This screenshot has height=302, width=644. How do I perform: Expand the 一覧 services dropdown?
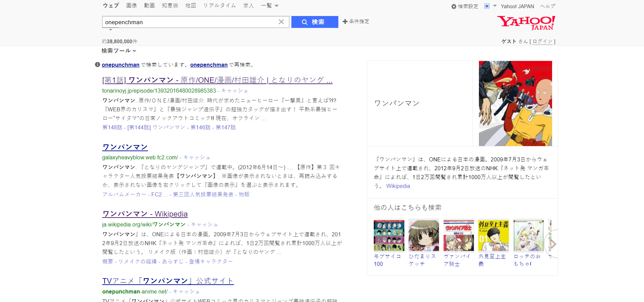[x=270, y=6]
